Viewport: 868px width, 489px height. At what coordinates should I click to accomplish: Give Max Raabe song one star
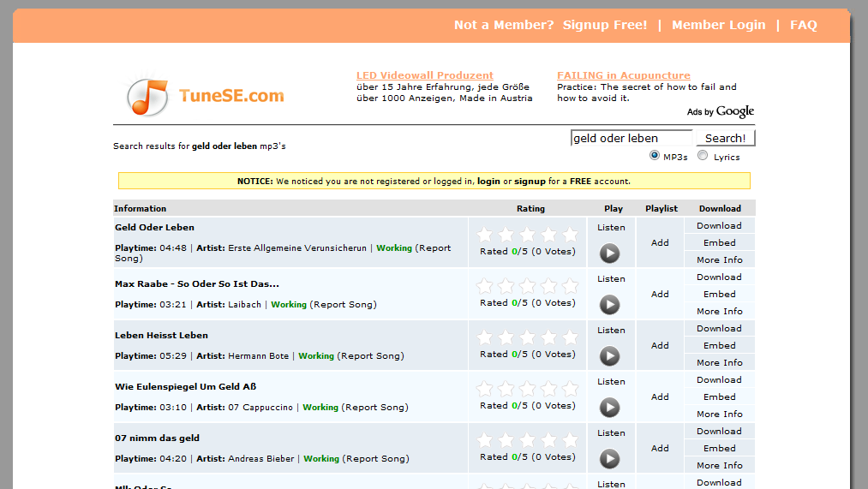pos(484,286)
